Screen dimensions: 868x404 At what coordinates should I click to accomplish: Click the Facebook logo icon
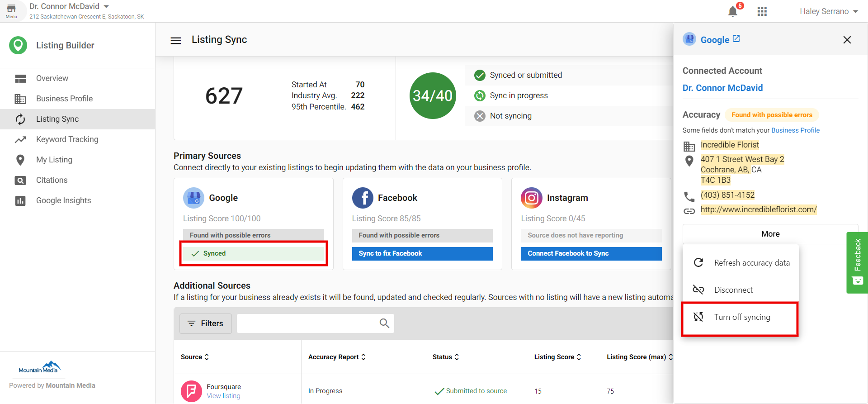[x=363, y=198]
